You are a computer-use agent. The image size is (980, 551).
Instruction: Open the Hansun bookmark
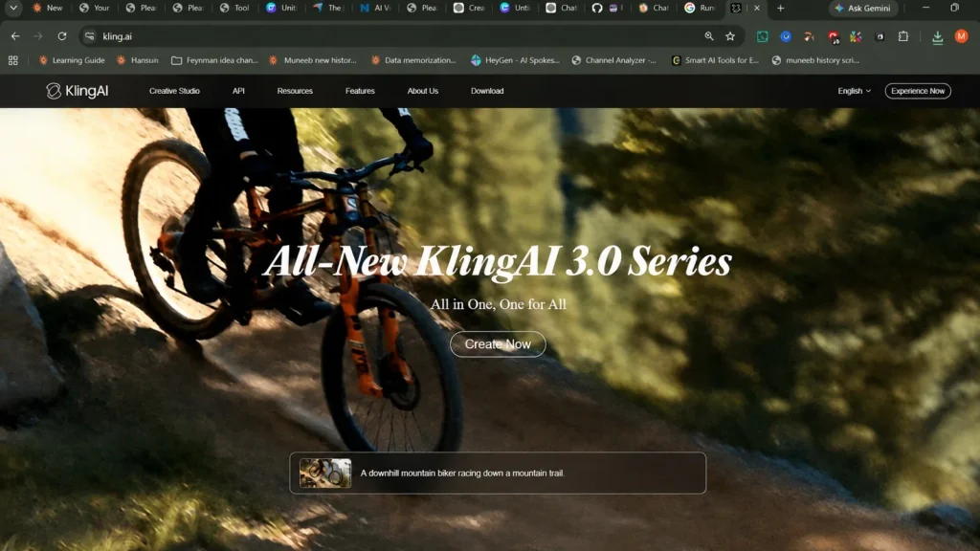click(x=137, y=60)
